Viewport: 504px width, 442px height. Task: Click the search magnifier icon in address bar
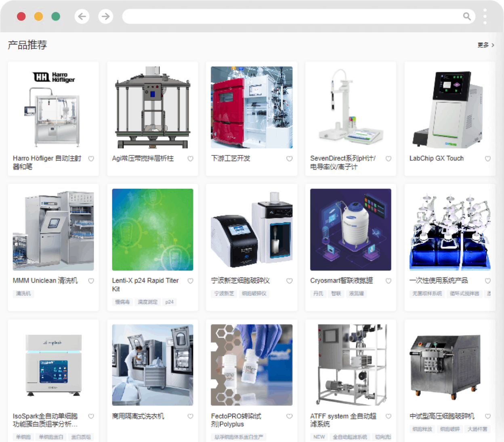click(467, 17)
